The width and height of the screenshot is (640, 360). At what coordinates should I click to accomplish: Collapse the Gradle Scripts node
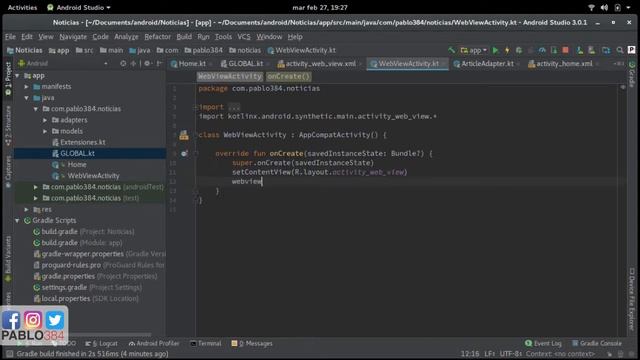(17, 220)
